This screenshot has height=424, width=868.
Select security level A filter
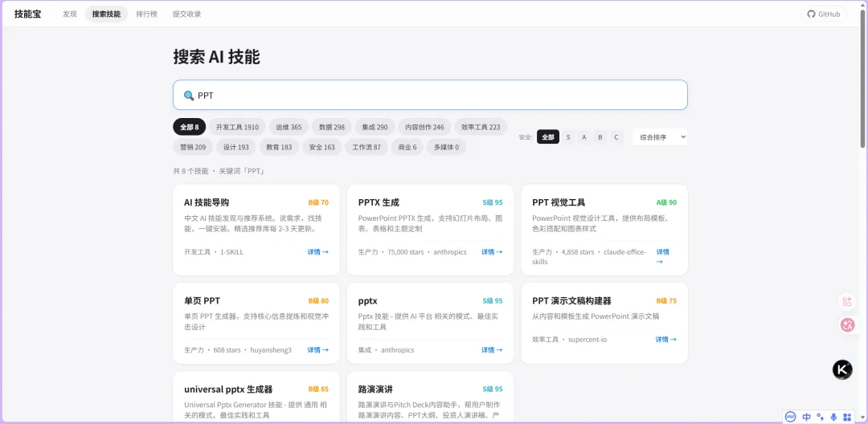pos(584,137)
